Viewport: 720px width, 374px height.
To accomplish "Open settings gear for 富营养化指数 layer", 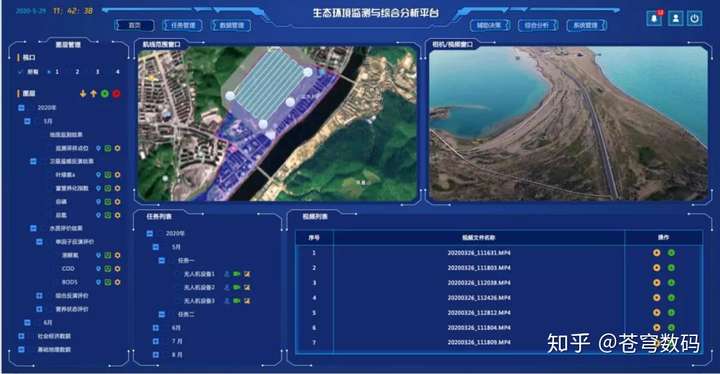I will click(118, 188).
